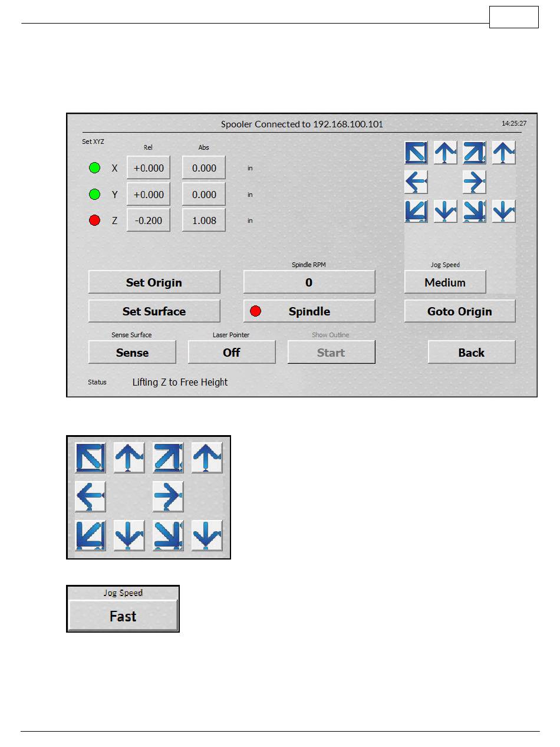Click the 'Sense Surface' label
The image size is (560, 747).
132,335
